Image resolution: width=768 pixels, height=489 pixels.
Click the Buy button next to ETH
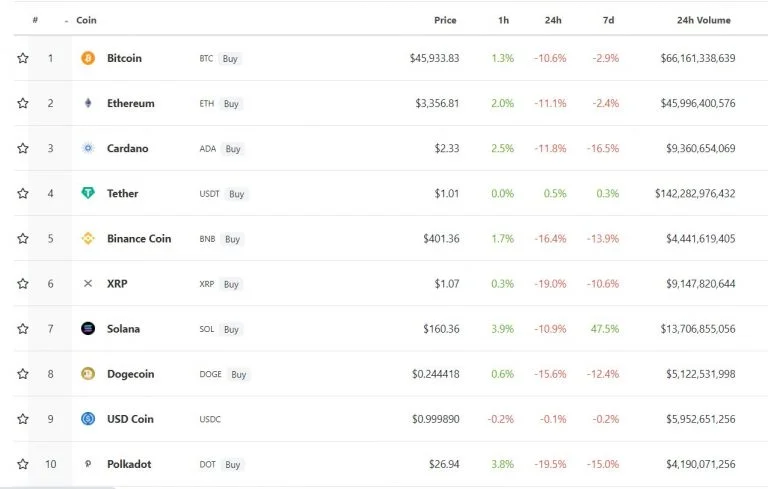[x=231, y=103]
